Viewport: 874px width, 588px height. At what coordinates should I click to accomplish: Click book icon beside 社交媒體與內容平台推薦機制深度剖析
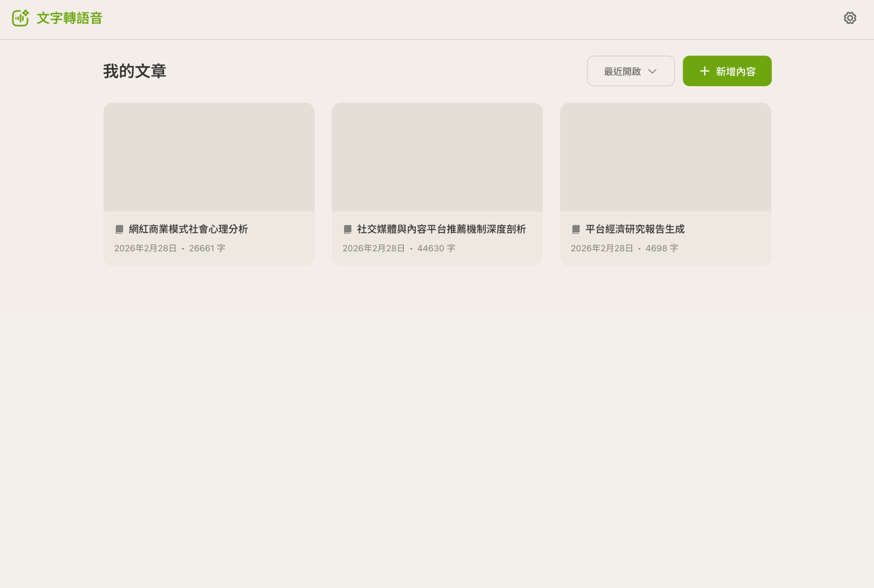348,229
